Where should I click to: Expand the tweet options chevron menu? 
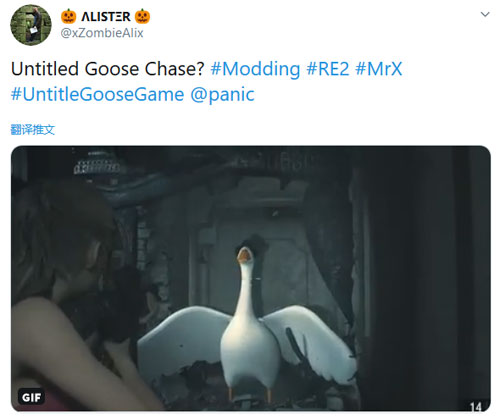(485, 15)
